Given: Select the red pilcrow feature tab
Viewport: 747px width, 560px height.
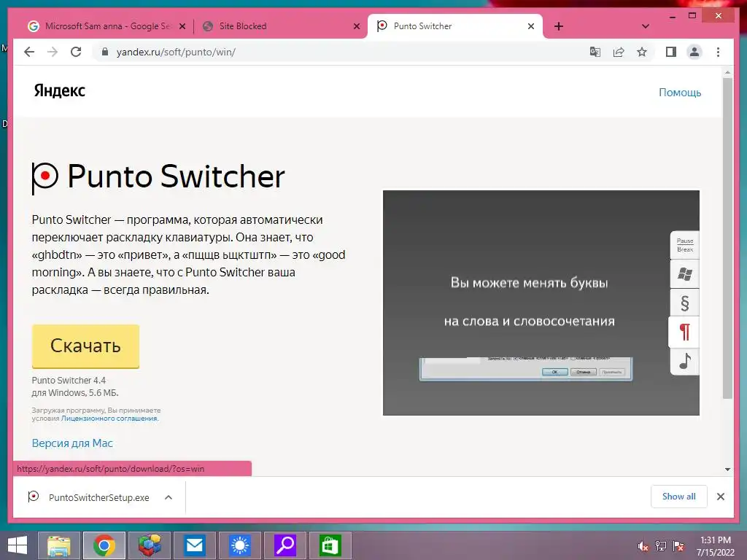Looking at the screenshot, I should pos(684,332).
